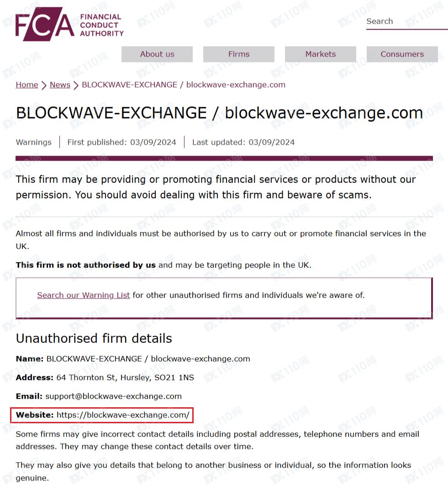Navigate to Home via breadcrumb
This screenshot has width=448, height=494.
(27, 84)
